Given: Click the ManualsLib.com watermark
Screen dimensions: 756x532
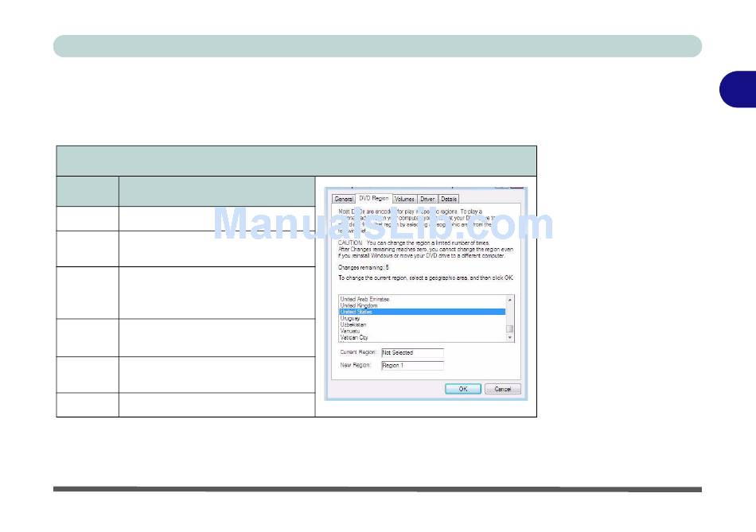Looking at the screenshot, I should [x=383, y=224].
